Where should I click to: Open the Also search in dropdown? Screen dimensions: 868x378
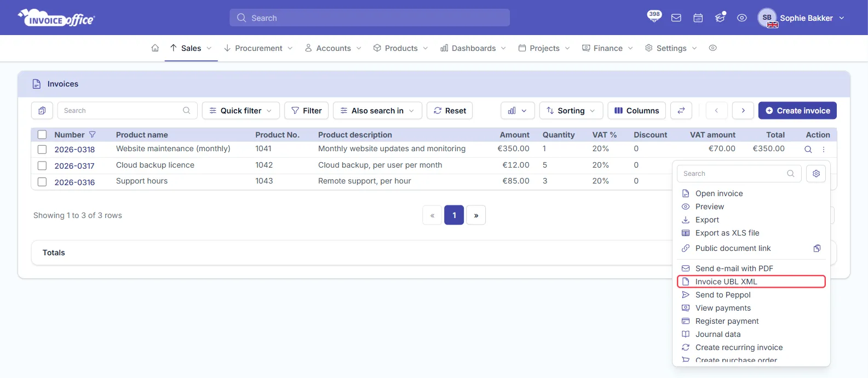(377, 111)
